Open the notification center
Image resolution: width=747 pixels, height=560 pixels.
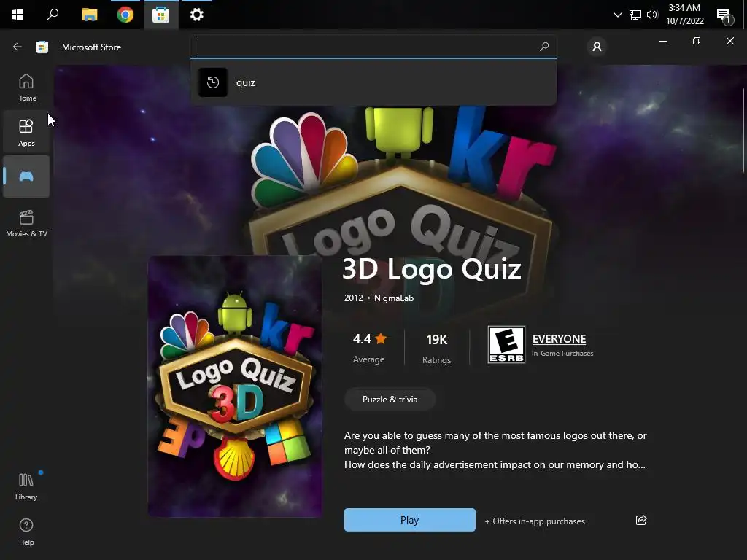tap(724, 16)
